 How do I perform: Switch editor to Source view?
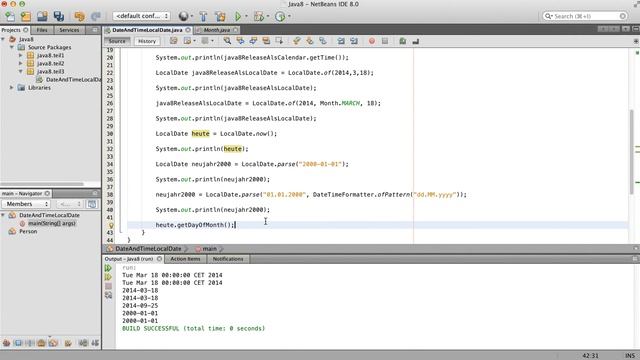point(117,41)
